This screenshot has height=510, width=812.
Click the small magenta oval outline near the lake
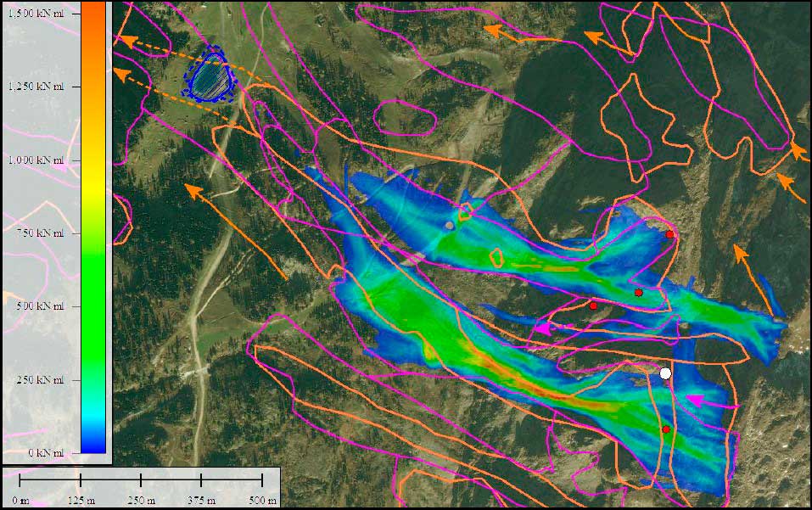coord(404,117)
